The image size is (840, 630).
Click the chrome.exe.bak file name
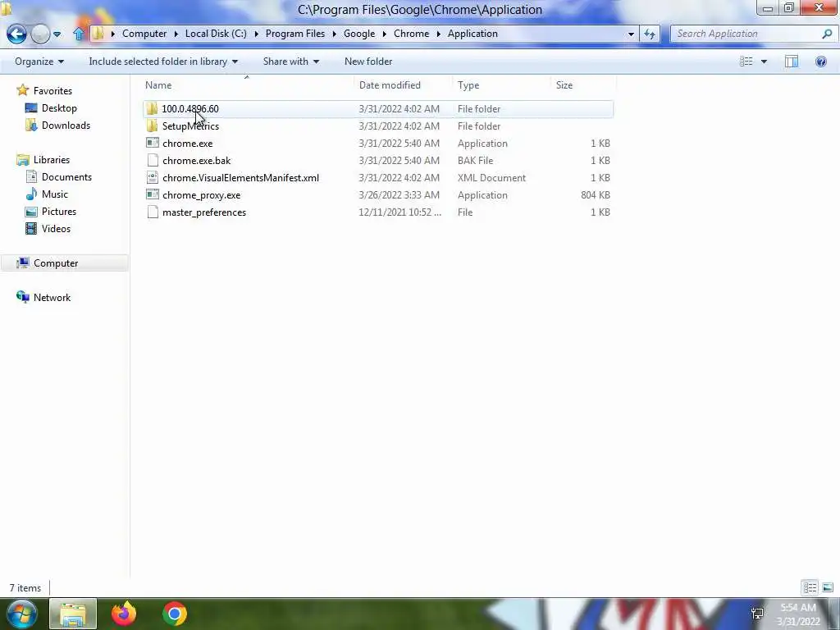coord(197,160)
